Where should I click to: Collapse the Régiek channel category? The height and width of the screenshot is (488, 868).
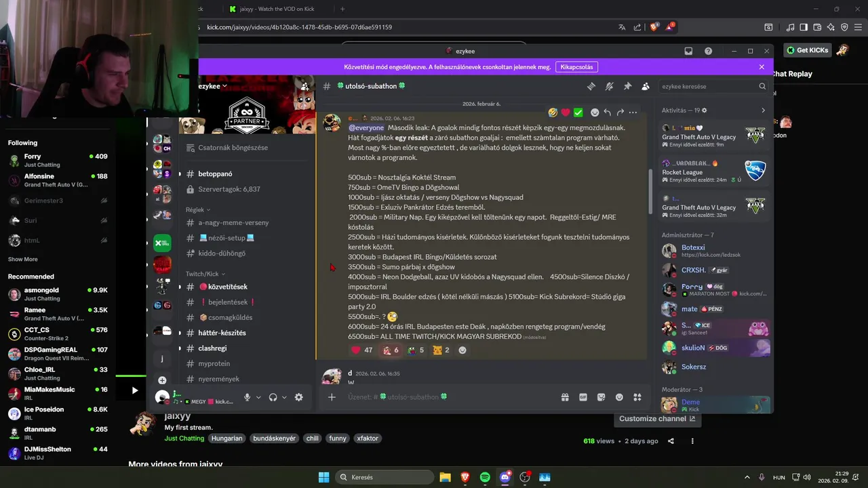pos(198,209)
